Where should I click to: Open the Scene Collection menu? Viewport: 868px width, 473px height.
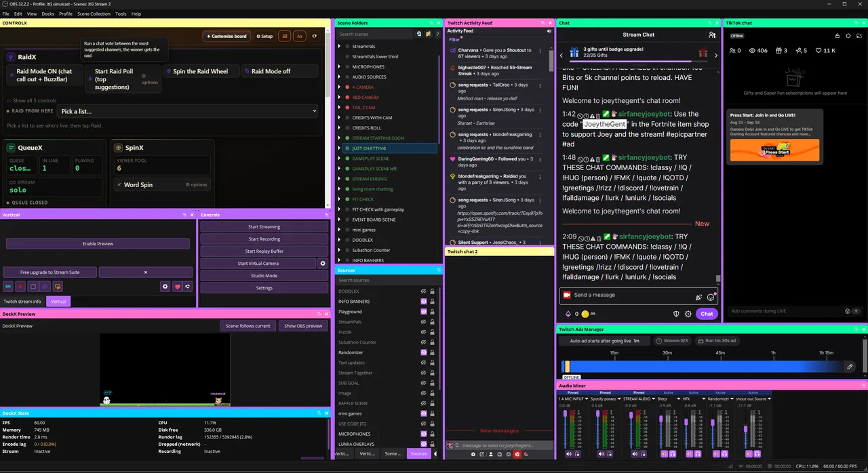pyautogui.click(x=94, y=14)
